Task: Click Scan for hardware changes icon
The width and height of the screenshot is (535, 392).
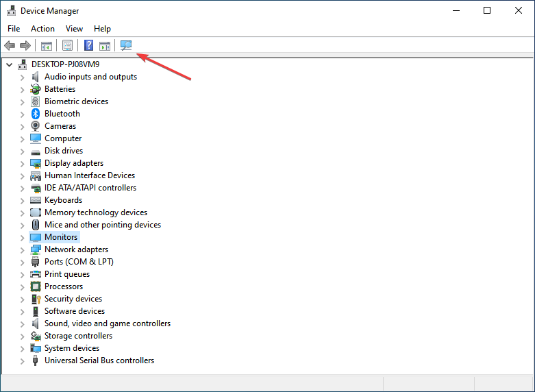Action: click(x=126, y=45)
